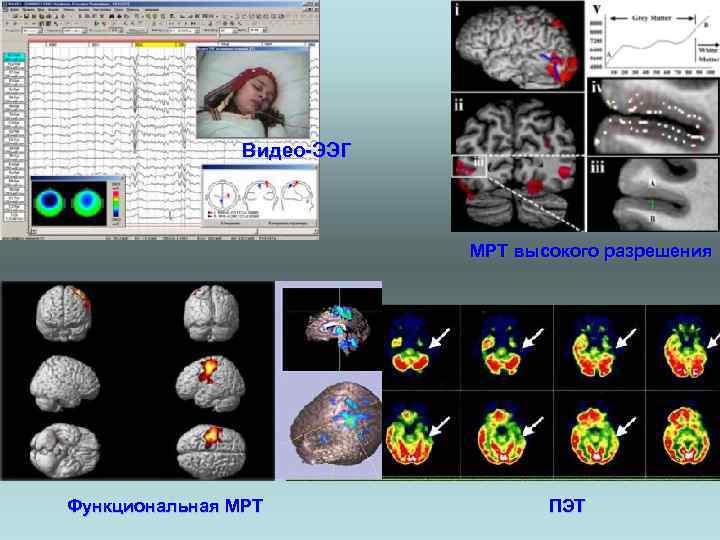Viewport: 720px width, 540px height.
Task: Select MRI panel i lateral brain image
Action: point(518,46)
